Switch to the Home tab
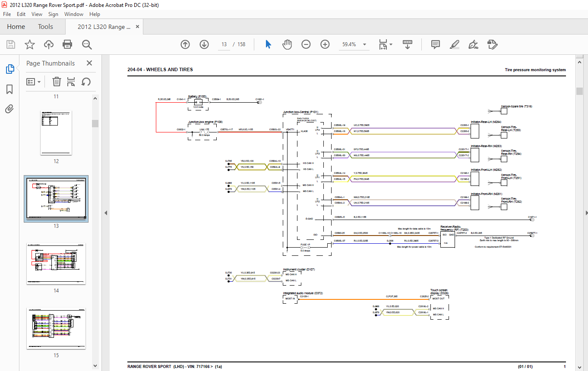588x371 pixels. [16, 27]
